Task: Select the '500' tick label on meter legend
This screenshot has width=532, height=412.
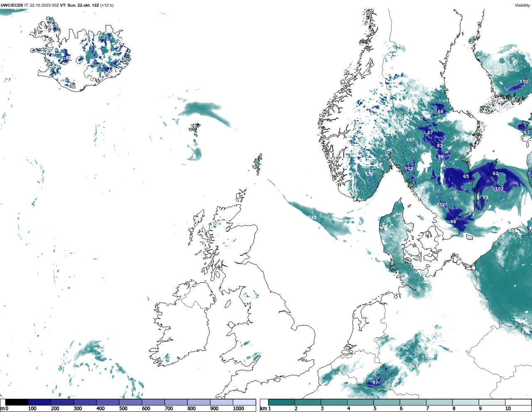Action: (123, 409)
